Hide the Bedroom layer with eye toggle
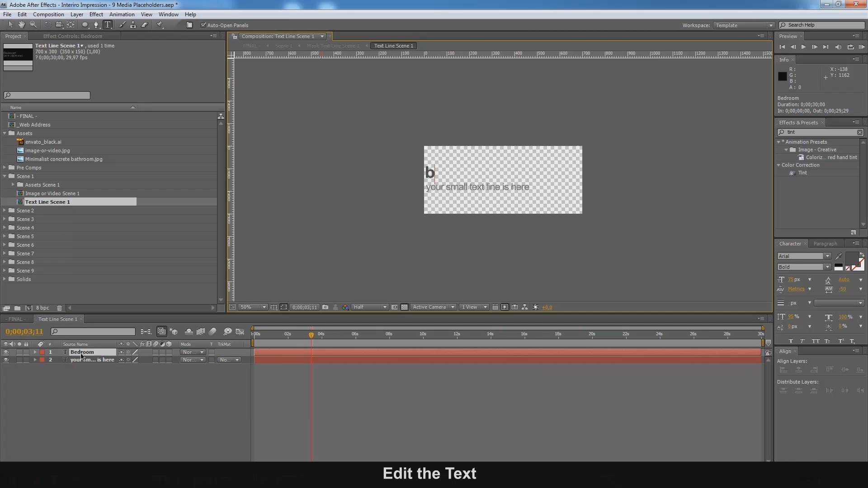This screenshot has width=868, height=488. coord(6,352)
